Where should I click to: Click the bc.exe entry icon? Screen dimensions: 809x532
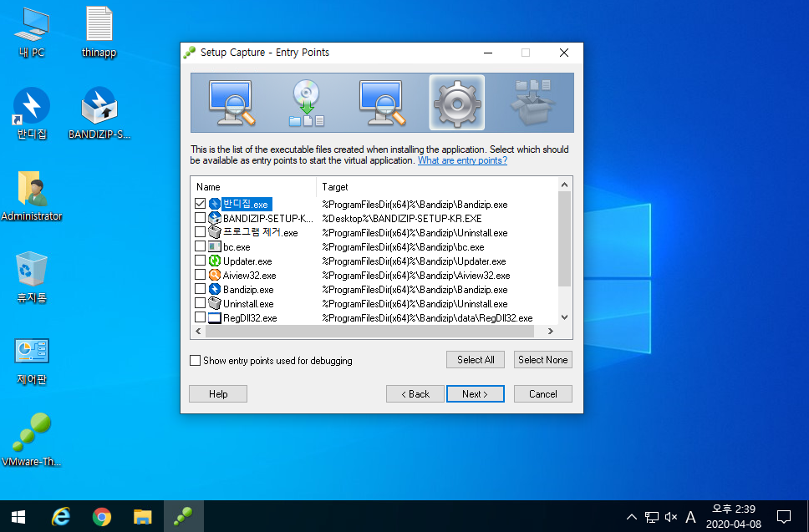(215, 247)
